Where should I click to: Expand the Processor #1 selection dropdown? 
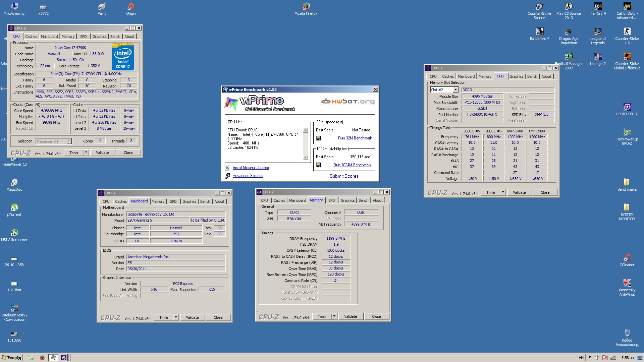(69, 141)
